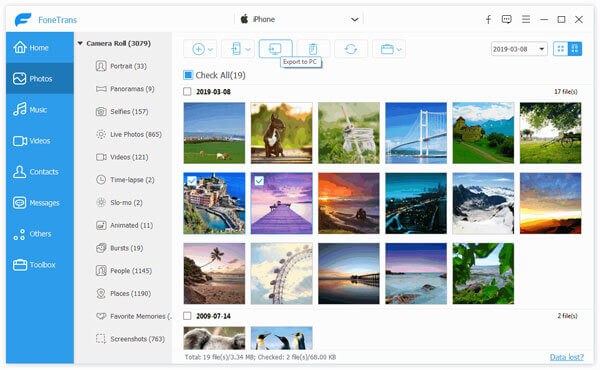Switch to large grid view icon
The width and height of the screenshot is (600, 370).
point(575,49)
